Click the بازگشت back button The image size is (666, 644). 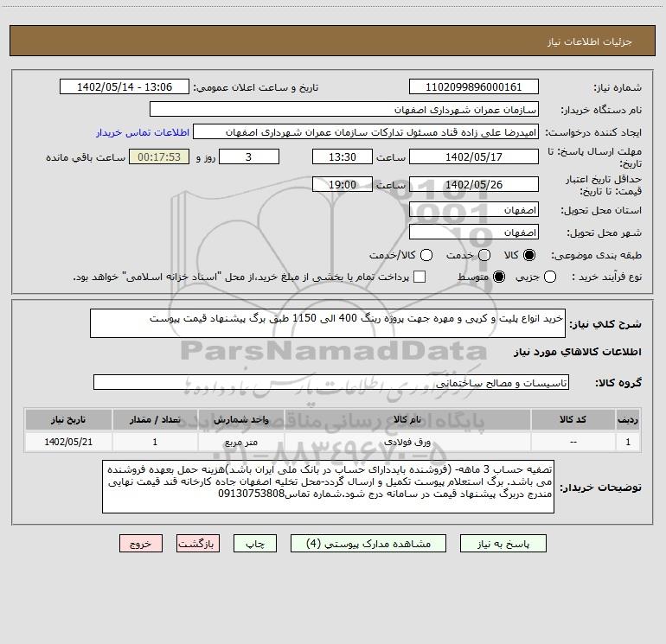coord(198,544)
